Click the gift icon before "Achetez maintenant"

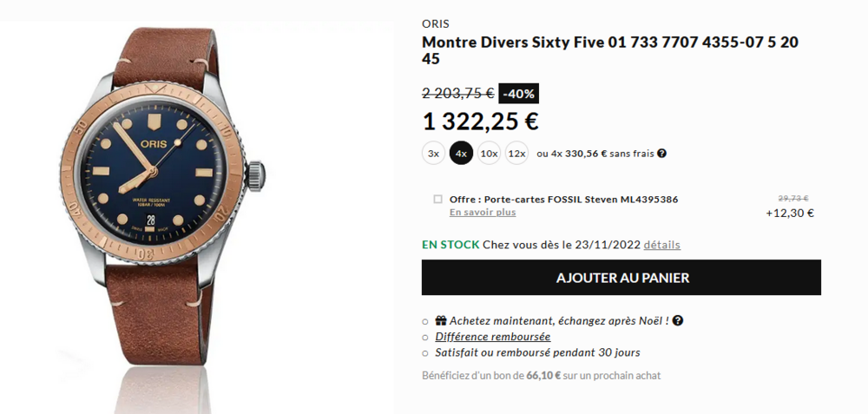tap(441, 320)
